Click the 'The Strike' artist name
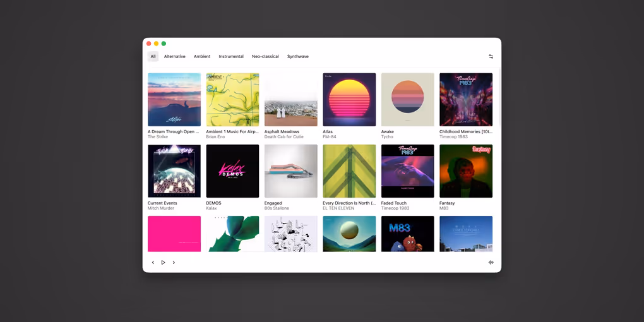 point(158,137)
